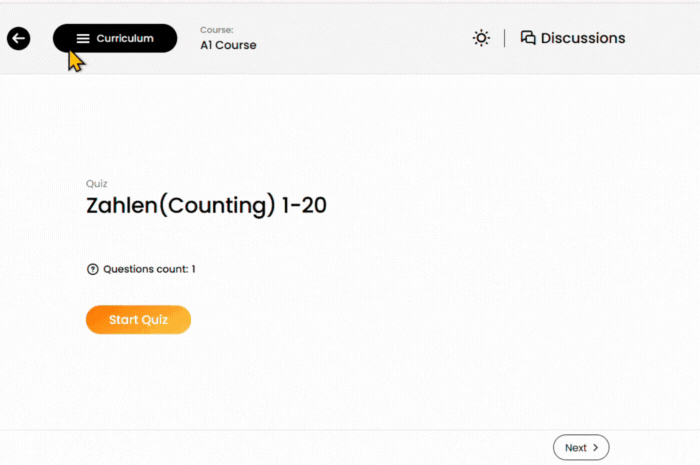This screenshot has width=700, height=465.
Task: Click the 'Questions count: 1' text
Action: tap(149, 269)
